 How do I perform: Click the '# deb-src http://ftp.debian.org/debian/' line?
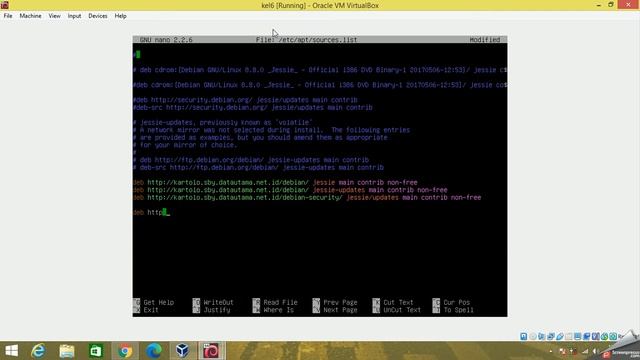click(258, 167)
